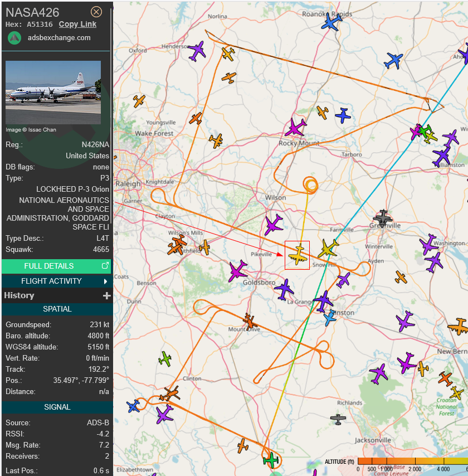Viewport: 468px width, 476px height.
Task: Click the groundspeed value 231 kt
Action: click(100, 324)
